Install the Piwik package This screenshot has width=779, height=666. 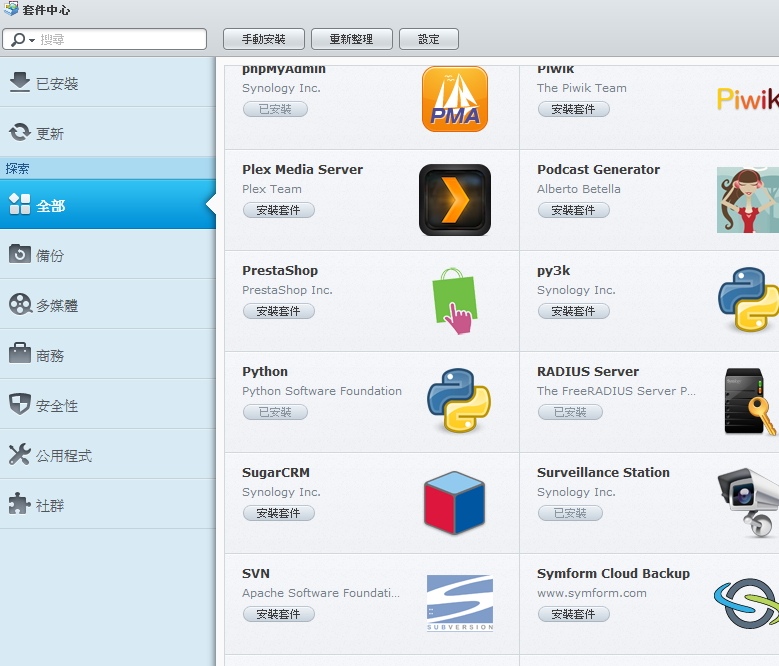573,109
